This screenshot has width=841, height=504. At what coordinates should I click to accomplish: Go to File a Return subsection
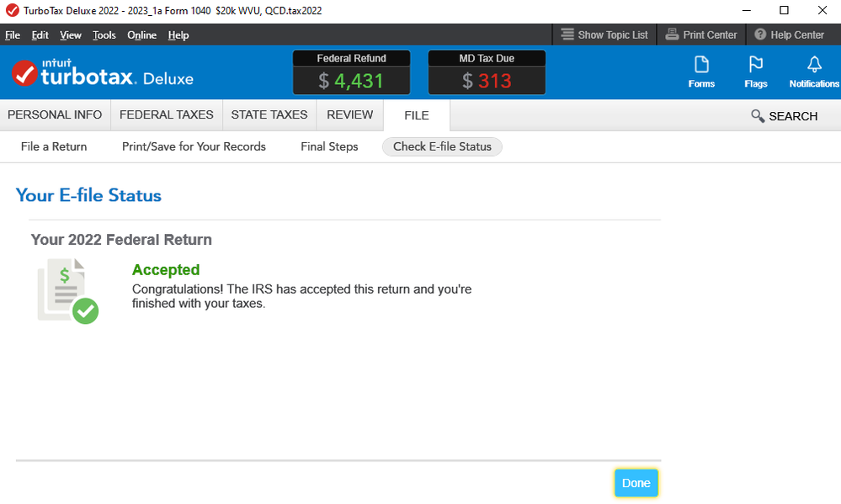click(x=54, y=146)
